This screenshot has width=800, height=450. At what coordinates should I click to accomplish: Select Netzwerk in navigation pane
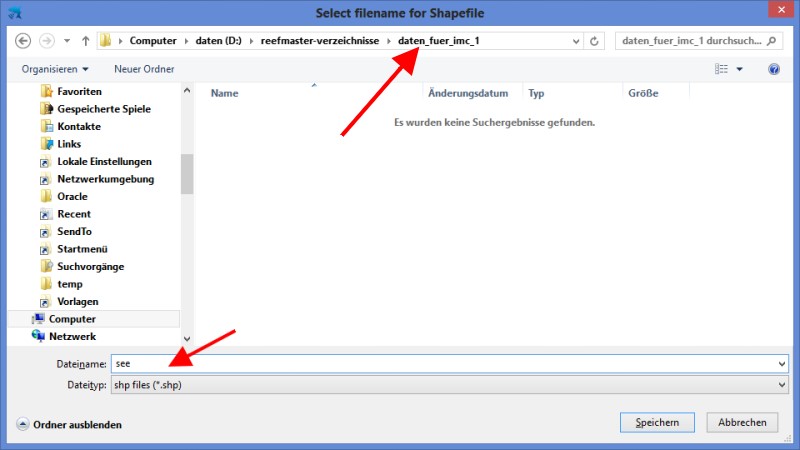[x=71, y=336]
